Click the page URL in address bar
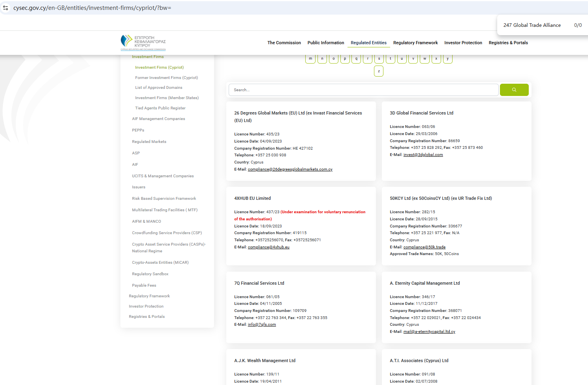This screenshot has height=385, width=588. click(x=92, y=8)
